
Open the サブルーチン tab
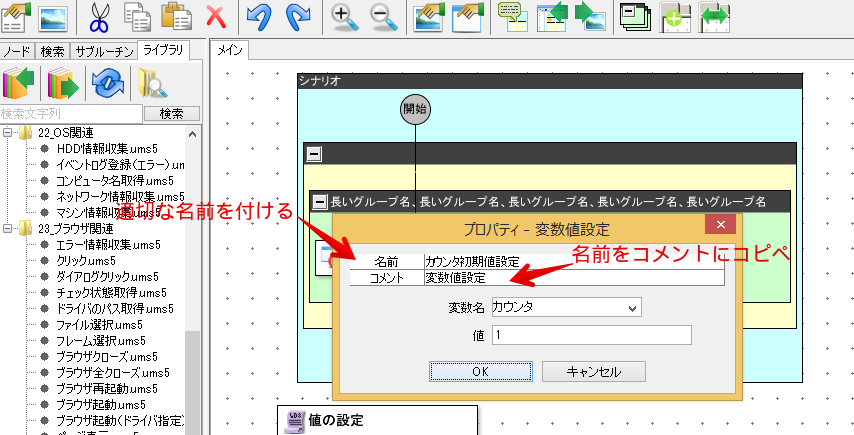[x=105, y=52]
